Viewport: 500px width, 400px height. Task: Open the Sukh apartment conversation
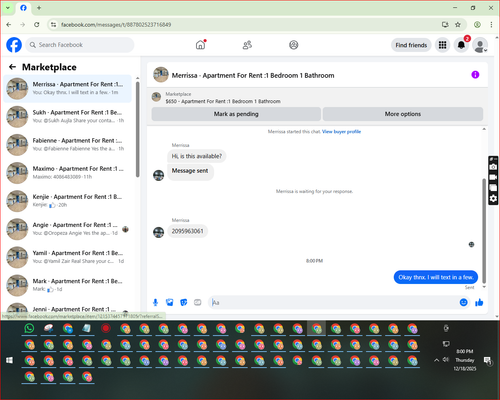tap(68, 117)
